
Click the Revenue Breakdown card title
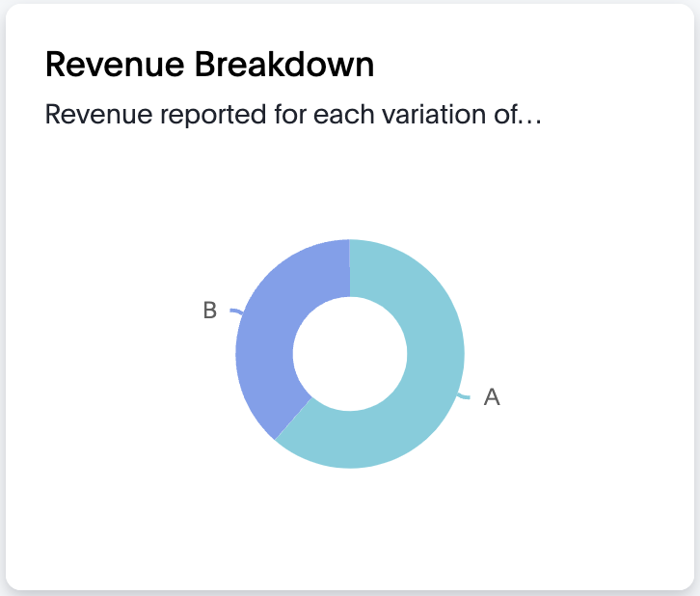[209, 66]
